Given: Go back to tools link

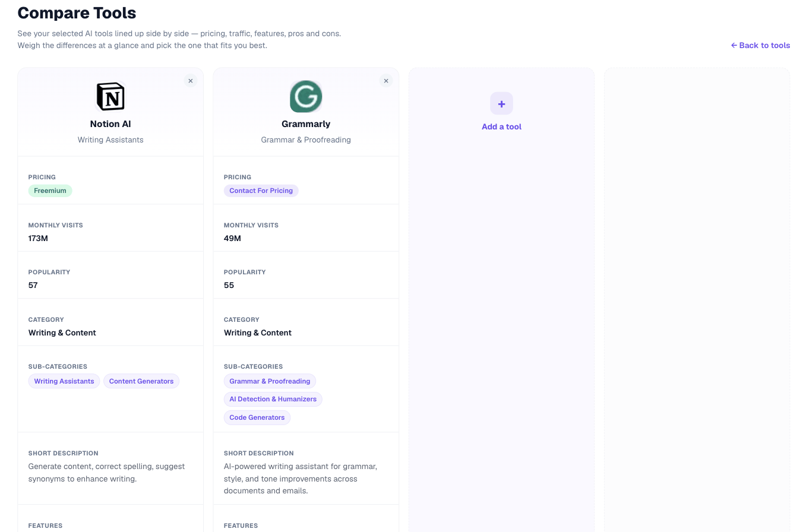Looking at the screenshot, I should (760, 45).
